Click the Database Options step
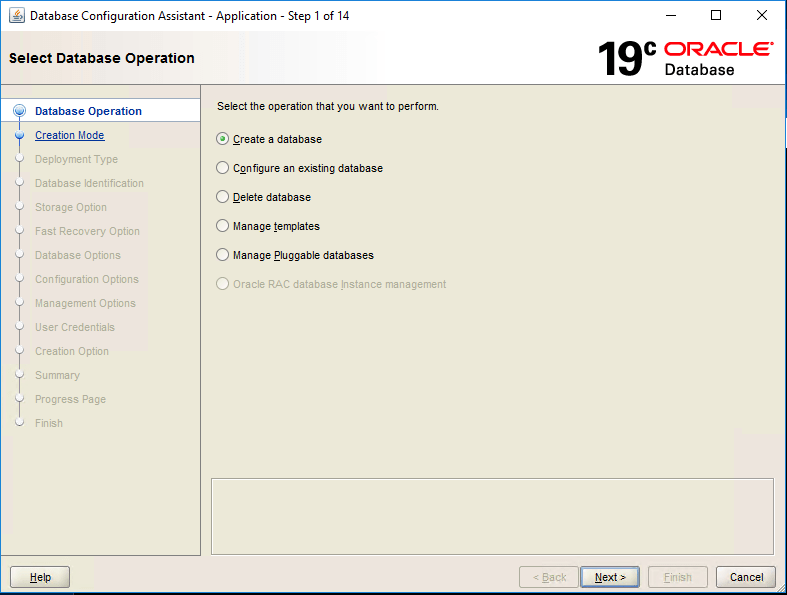 tap(78, 255)
